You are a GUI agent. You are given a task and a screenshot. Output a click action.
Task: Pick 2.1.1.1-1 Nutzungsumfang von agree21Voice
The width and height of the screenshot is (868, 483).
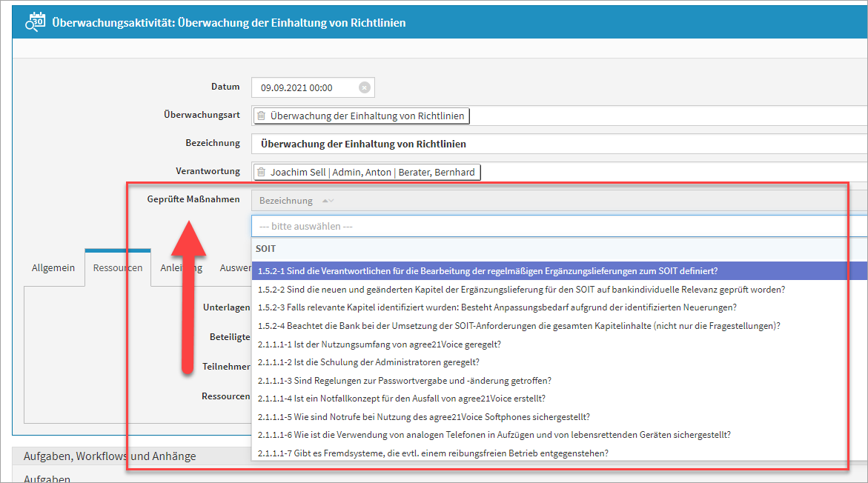pyautogui.click(x=379, y=344)
